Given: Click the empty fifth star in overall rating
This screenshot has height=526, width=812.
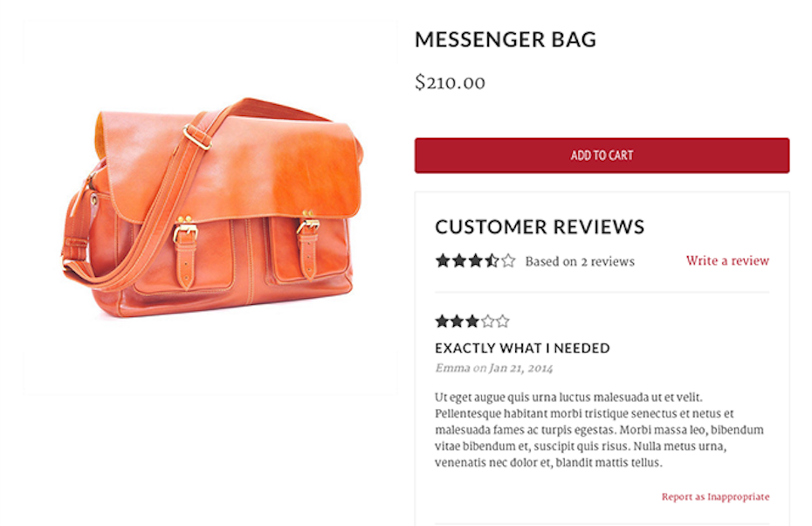Looking at the screenshot, I should pyautogui.click(x=508, y=260).
